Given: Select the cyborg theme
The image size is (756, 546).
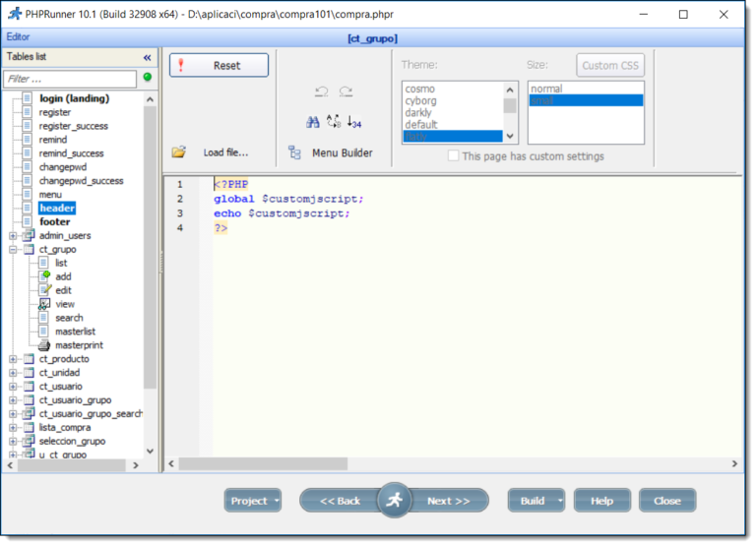Looking at the screenshot, I should click(x=420, y=100).
